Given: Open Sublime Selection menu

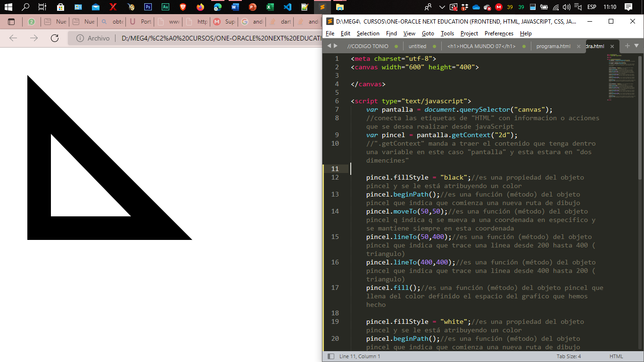Looking at the screenshot, I should point(368,33).
